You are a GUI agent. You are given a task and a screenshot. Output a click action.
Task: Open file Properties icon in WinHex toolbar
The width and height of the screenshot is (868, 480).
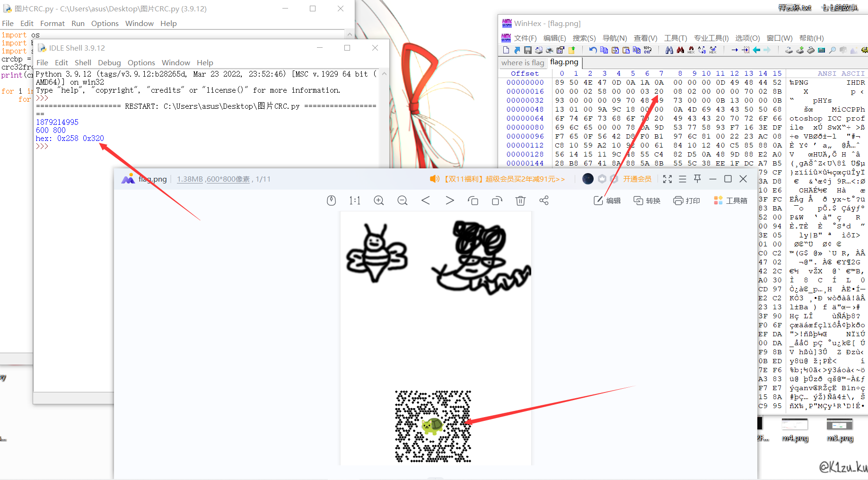click(x=561, y=50)
